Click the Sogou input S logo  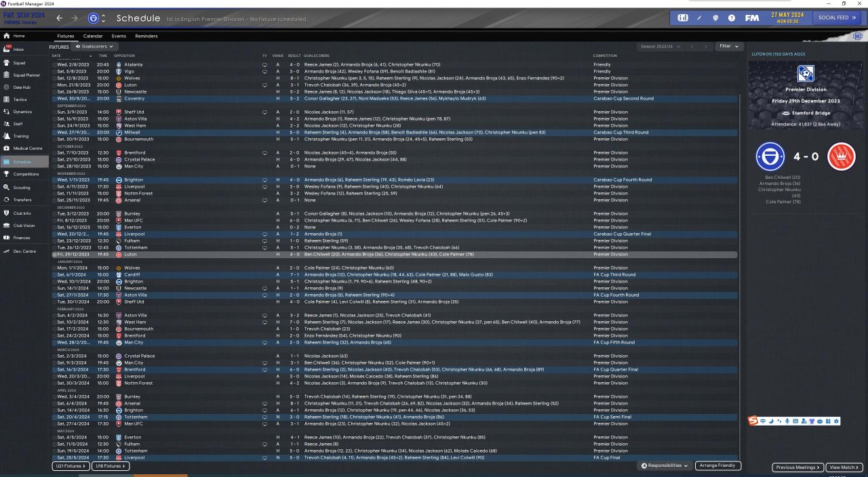753,421
